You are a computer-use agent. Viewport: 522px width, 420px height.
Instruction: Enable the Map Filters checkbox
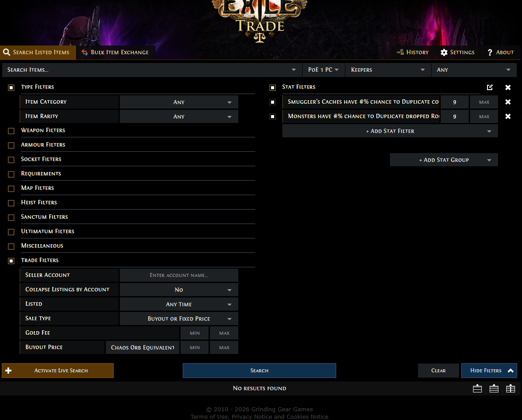coord(11,189)
